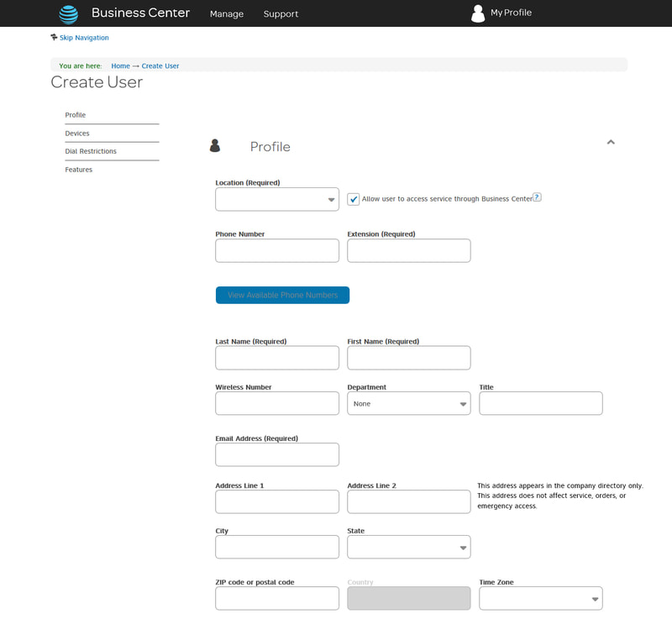Click the Business Center title
The image size is (672, 619).
[140, 13]
